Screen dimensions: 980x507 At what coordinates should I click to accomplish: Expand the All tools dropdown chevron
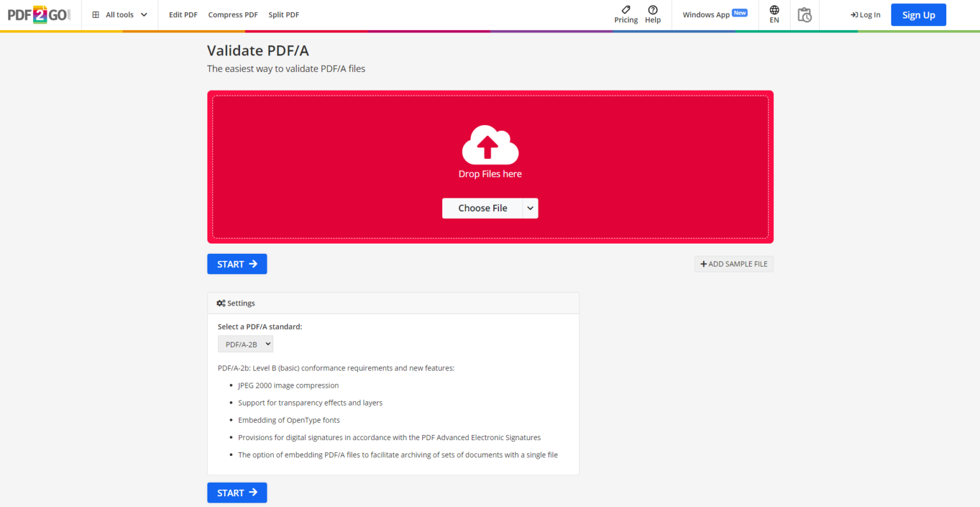[144, 14]
